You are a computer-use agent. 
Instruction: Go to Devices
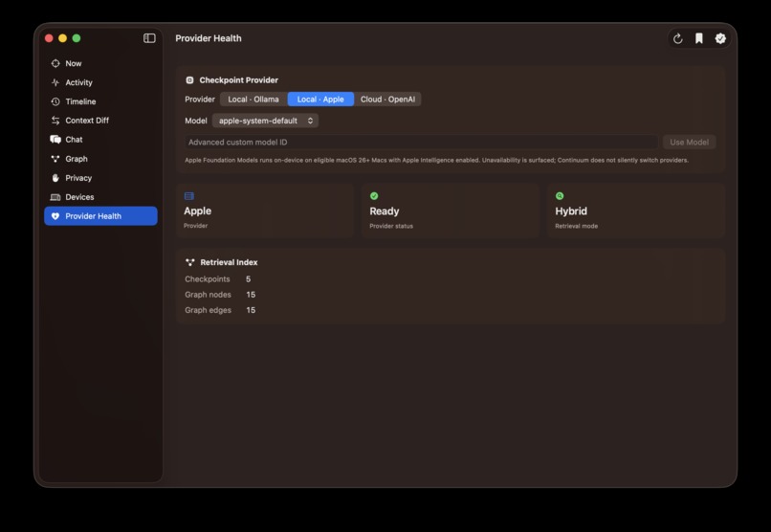pos(100,197)
